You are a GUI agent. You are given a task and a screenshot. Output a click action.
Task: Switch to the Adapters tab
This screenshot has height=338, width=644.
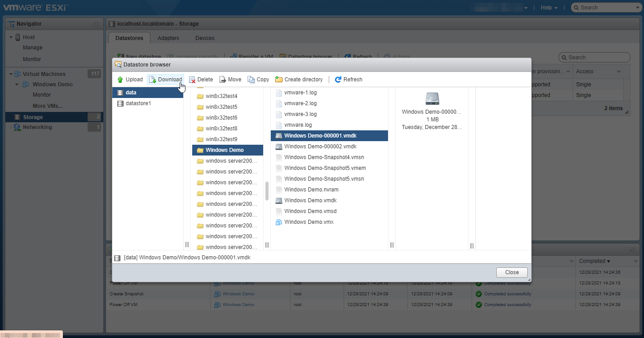(168, 38)
